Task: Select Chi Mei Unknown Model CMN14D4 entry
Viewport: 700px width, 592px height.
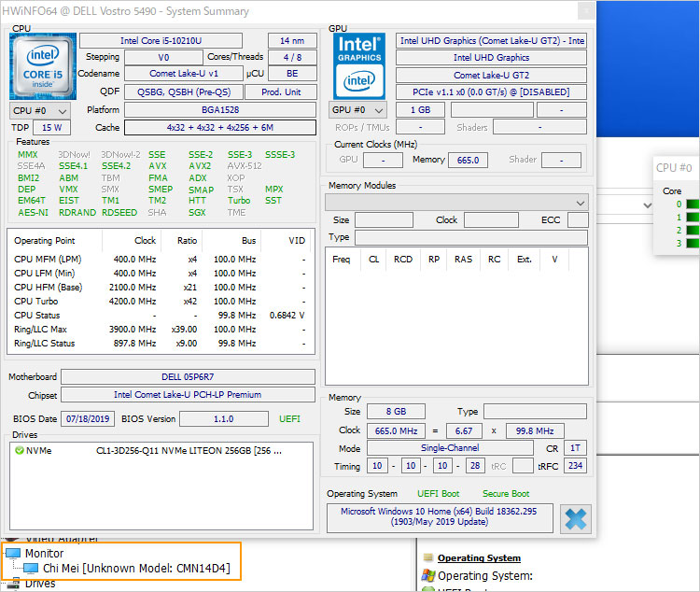Action: pyautogui.click(x=136, y=569)
